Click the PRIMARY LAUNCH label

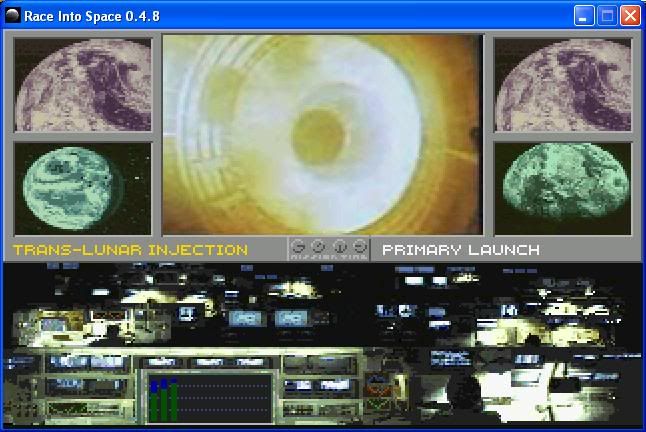(x=461, y=250)
